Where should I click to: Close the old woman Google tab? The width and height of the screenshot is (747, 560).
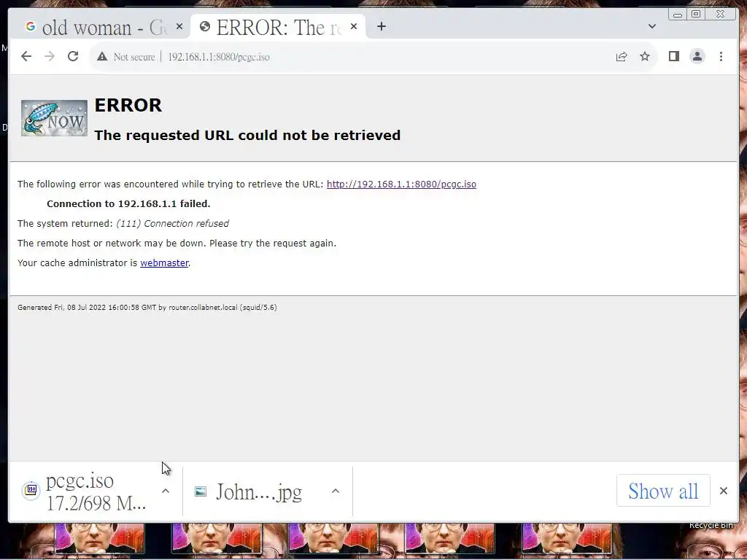coord(179,27)
